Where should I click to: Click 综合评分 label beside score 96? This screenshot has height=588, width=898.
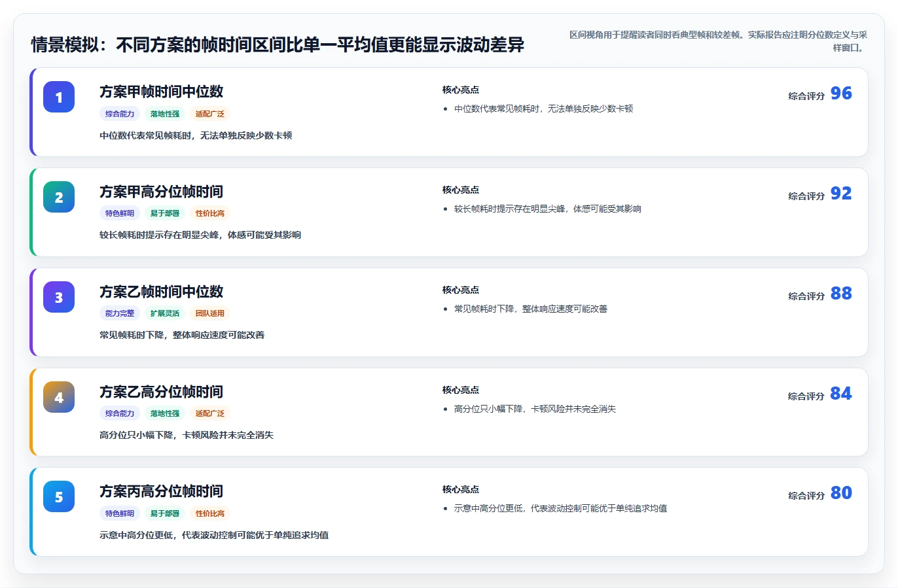click(806, 96)
